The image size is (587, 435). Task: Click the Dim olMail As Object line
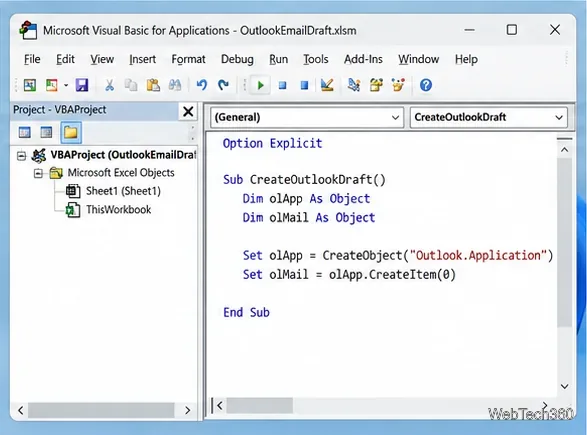click(x=309, y=218)
